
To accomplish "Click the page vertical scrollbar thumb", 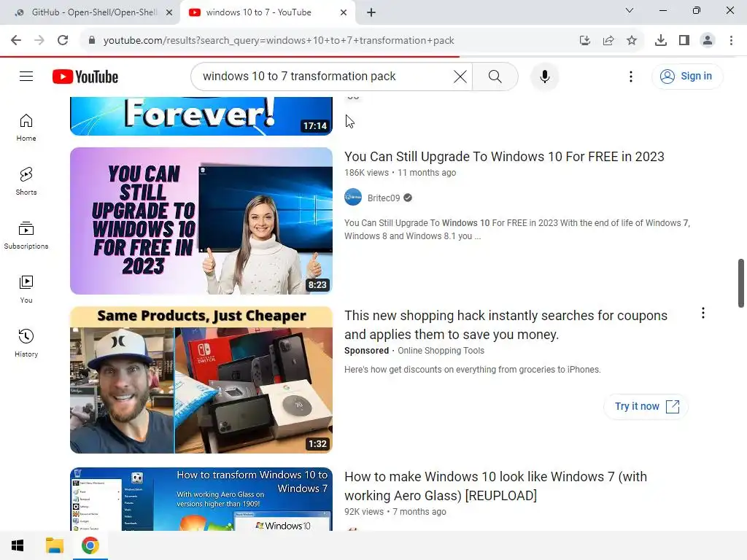I will click(741, 284).
